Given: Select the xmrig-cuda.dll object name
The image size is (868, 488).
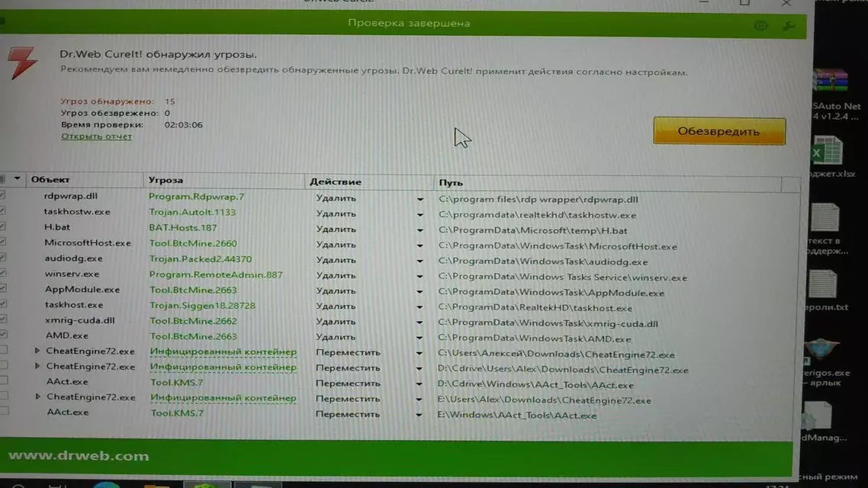Looking at the screenshot, I should point(80,319).
